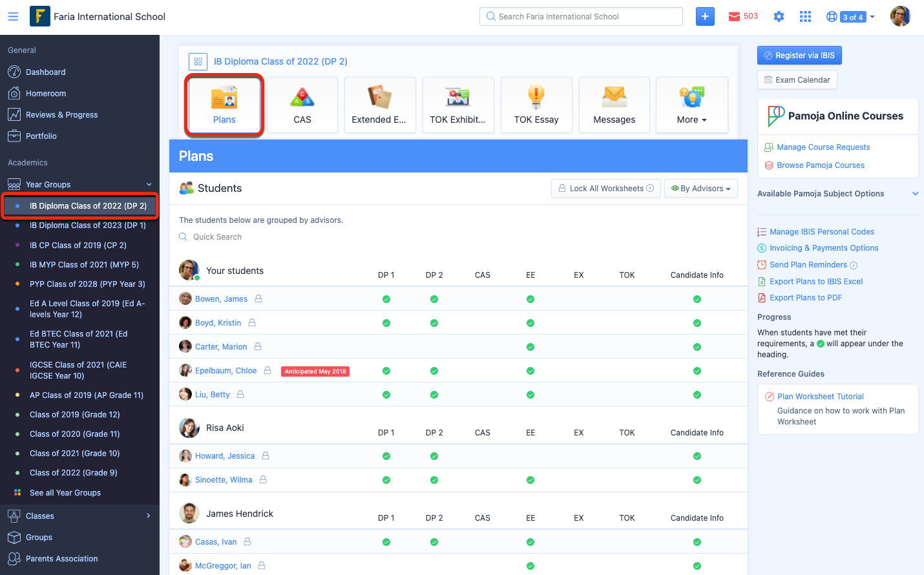Screen dimensions: 924x575
Task: Click info icon next to Send Plan Reminders
Action: (x=854, y=266)
